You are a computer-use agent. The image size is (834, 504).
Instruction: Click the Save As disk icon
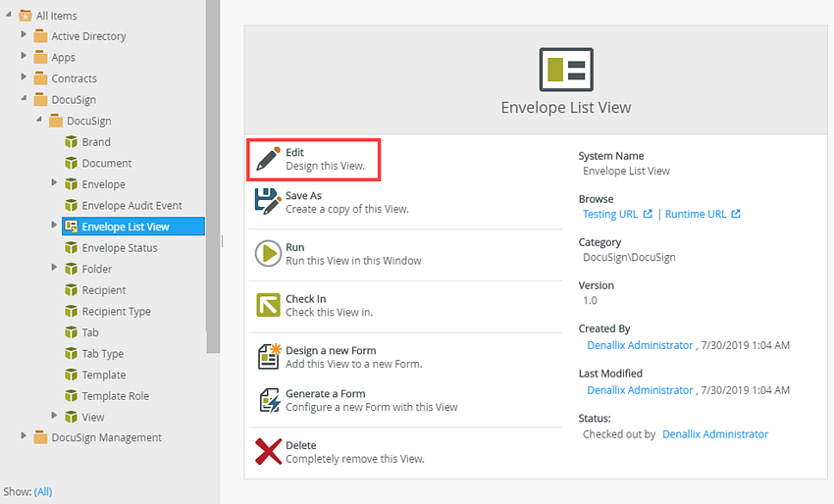tap(268, 202)
